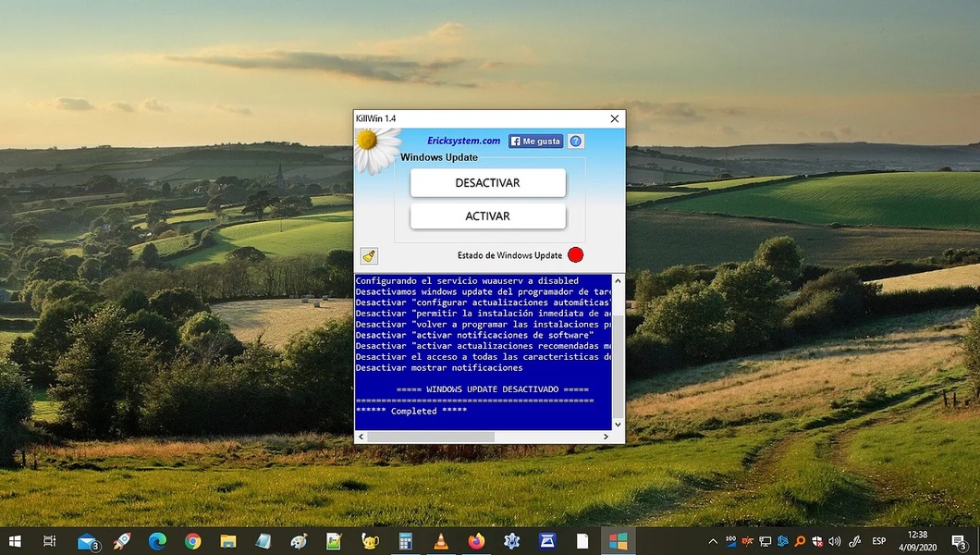Screen dimensions: 980x555
Task: Launch Google Chrome from the taskbar
Action: [x=192, y=541]
